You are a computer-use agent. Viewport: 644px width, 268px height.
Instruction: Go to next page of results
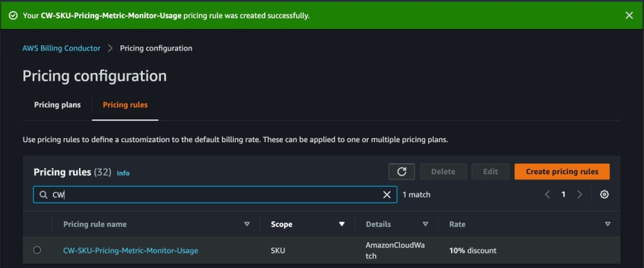580,194
